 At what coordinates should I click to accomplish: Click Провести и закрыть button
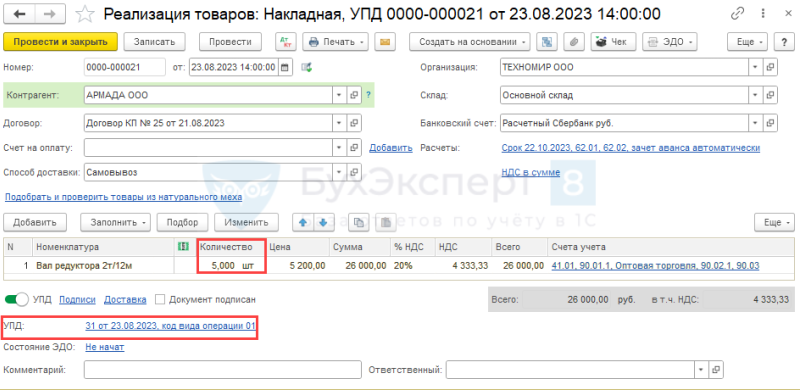[x=61, y=42]
